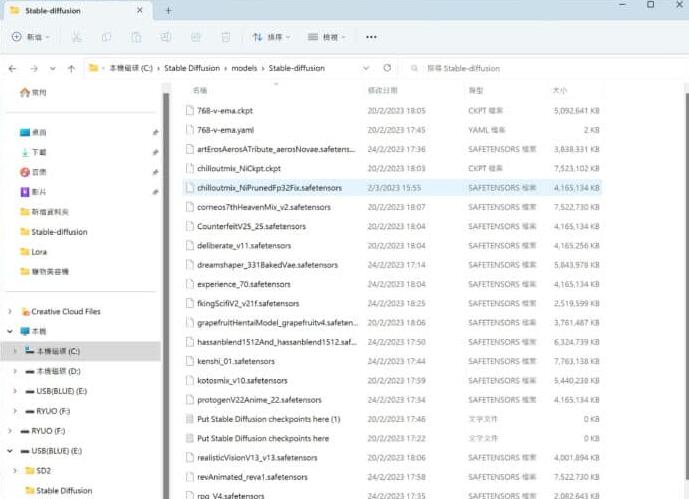This screenshot has width=689, height=499.
Task: Select dreamshaper_331BakedVae.safetensors file
Action: [x=392, y=265]
